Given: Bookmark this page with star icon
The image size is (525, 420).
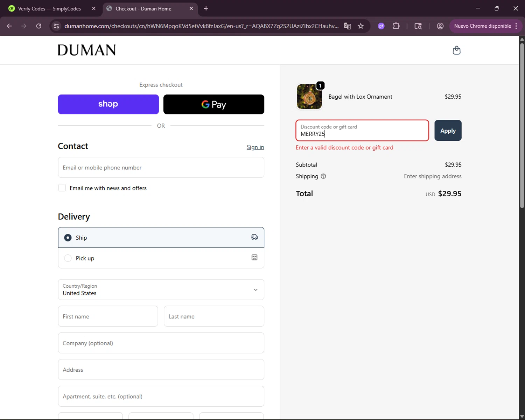Looking at the screenshot, I should pos(361,26).
